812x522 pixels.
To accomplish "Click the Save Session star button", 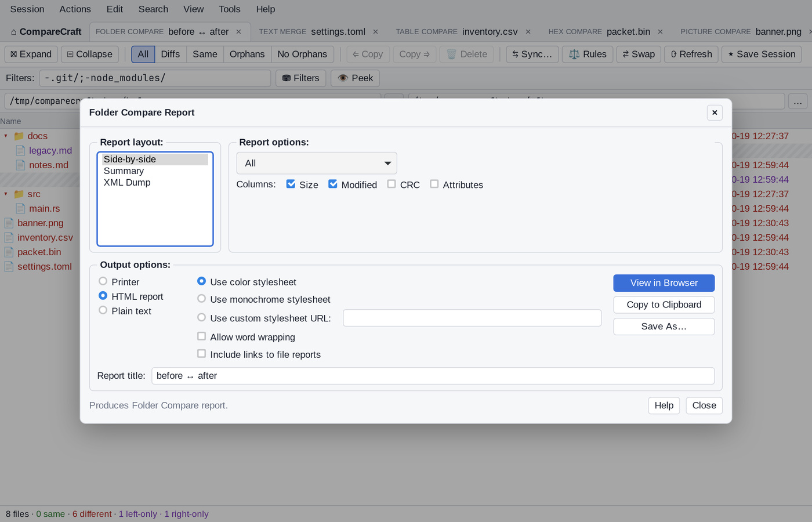I will pyautogui.click(x=762, y=54).
